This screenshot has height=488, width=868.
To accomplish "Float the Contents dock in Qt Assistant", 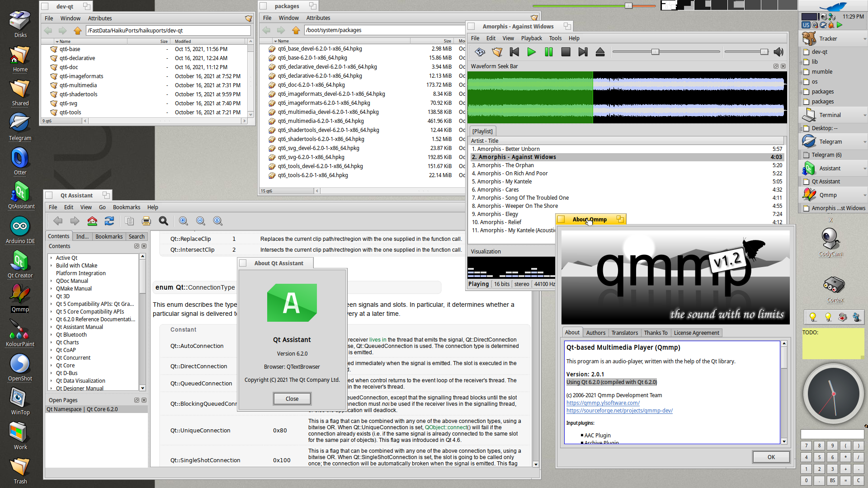I will pyautogui.click(x=137, y=246).
